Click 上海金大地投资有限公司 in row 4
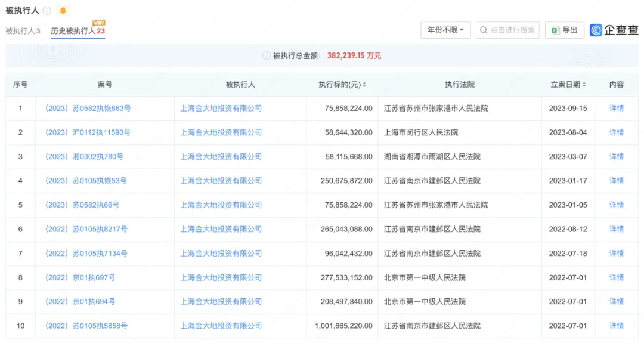Image resolution: width=644 pixels, height=343 pixels. tap(221, 181)
